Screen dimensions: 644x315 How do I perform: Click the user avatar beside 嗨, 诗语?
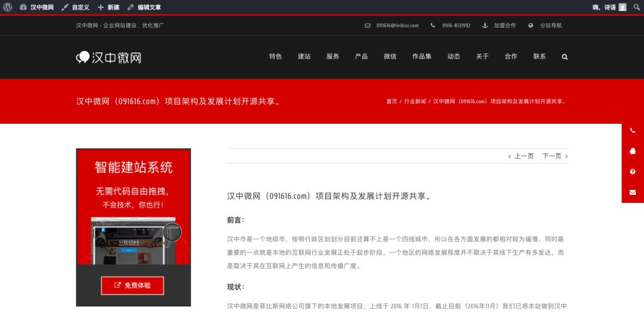pyautogui.click(x=622, y=8)
